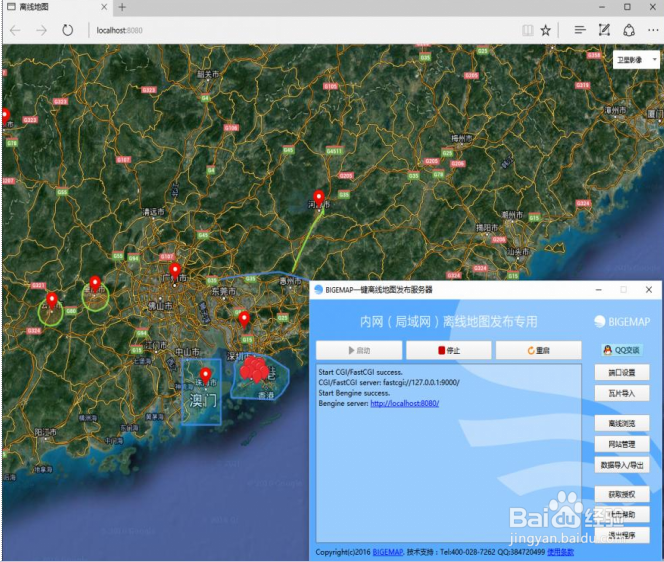Select the 离线地图 browser tab

click(x=57, y=7)
